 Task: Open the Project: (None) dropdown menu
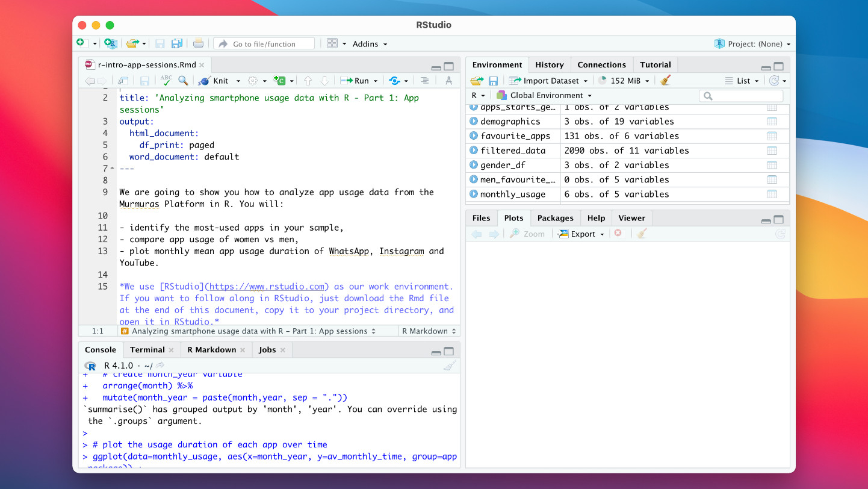[752, 44]
